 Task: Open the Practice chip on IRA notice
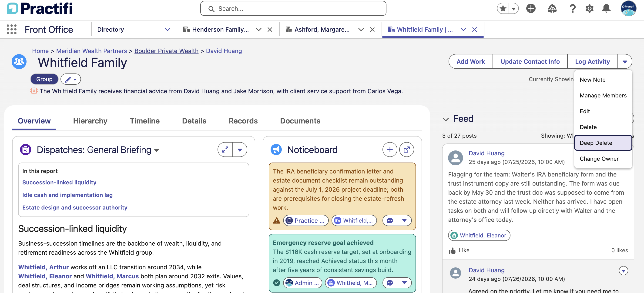[306, 220]
